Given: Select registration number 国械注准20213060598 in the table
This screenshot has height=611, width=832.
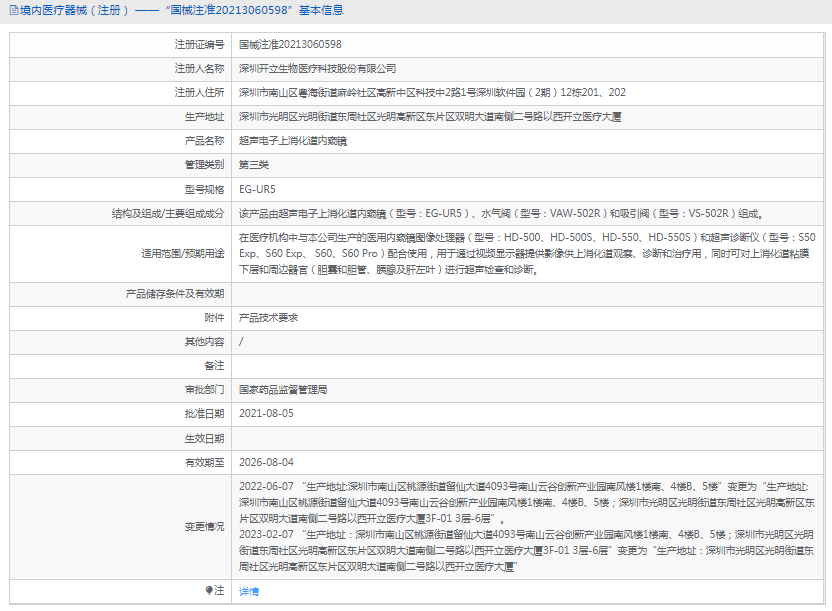Looking at the screenshot, I should [x=290, y=45].
